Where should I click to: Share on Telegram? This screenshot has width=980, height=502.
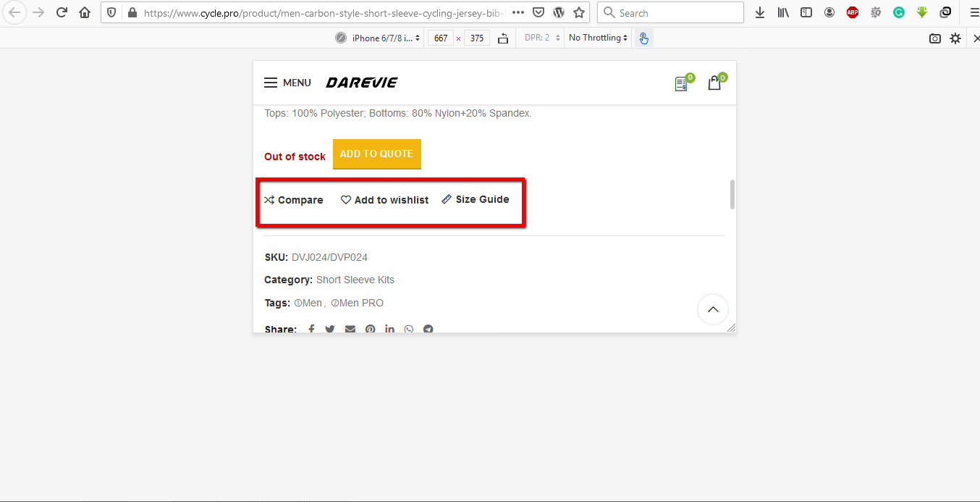point(428,329)
